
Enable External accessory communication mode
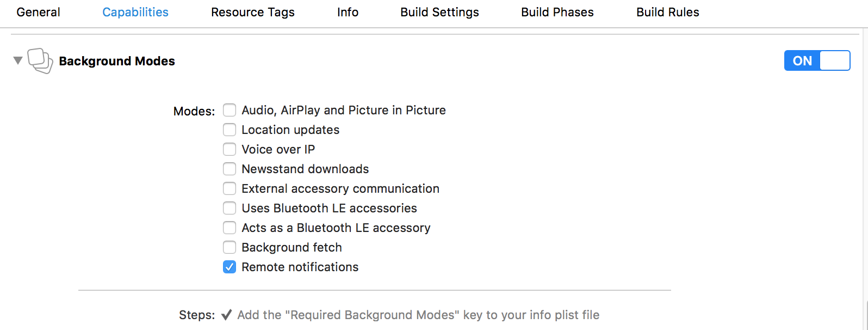(230, 188)
